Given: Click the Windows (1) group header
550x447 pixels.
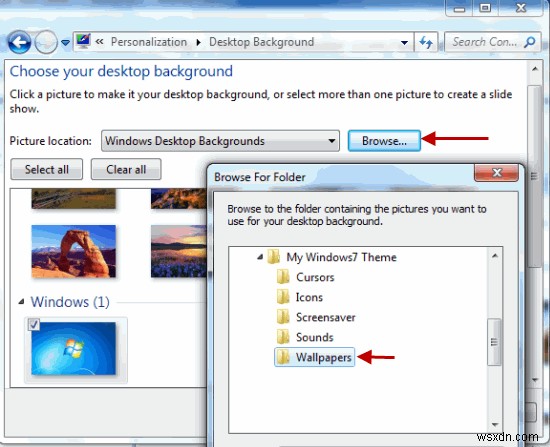Looking at the screenshot, I should pos(70,302).
